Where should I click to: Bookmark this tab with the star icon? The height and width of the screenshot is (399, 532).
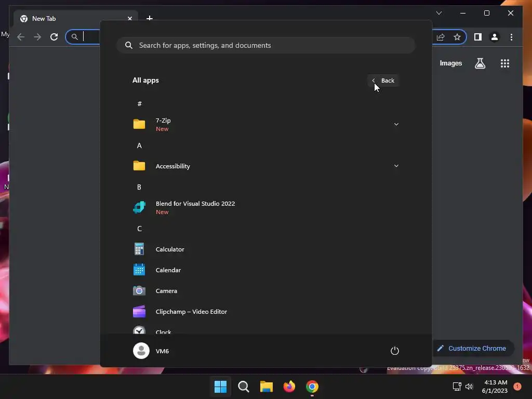[457, 37]
